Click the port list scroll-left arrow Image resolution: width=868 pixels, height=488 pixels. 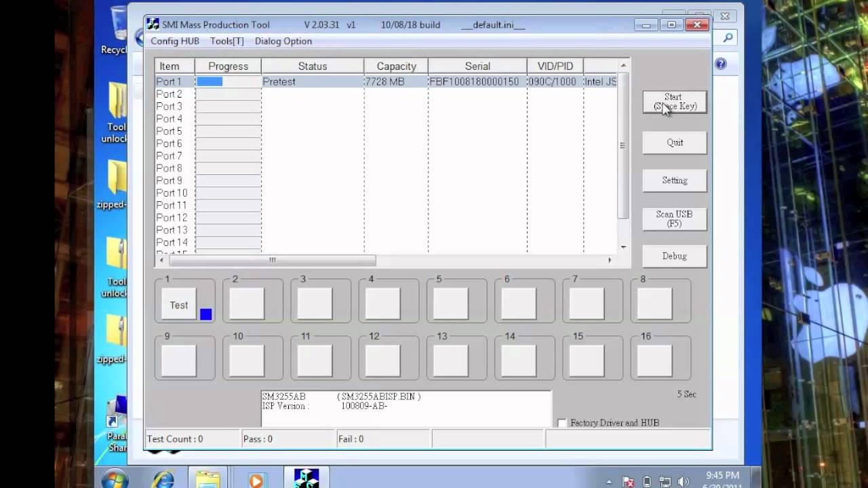point(161,260)
